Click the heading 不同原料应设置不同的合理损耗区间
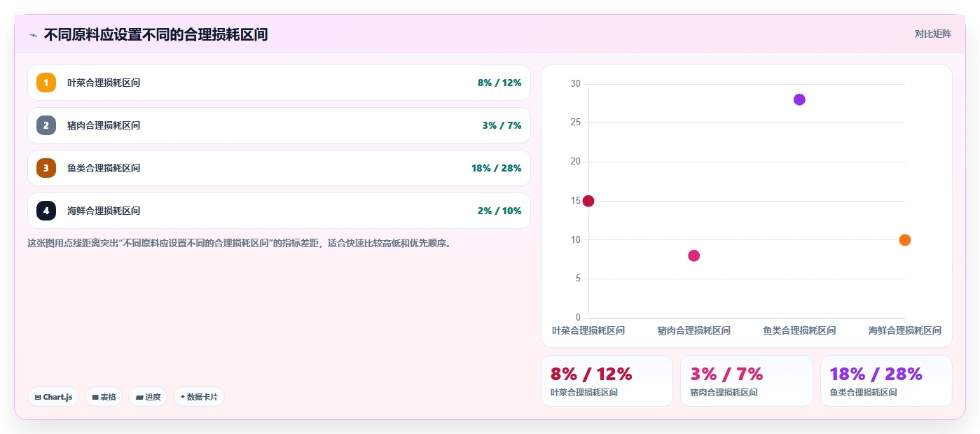This screenshot has height=434, width=980. 156,34
